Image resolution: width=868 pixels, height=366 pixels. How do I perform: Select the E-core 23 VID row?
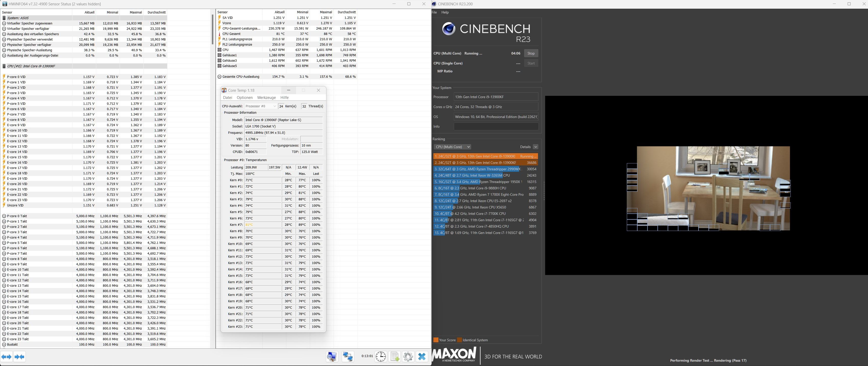click(84, 200)
